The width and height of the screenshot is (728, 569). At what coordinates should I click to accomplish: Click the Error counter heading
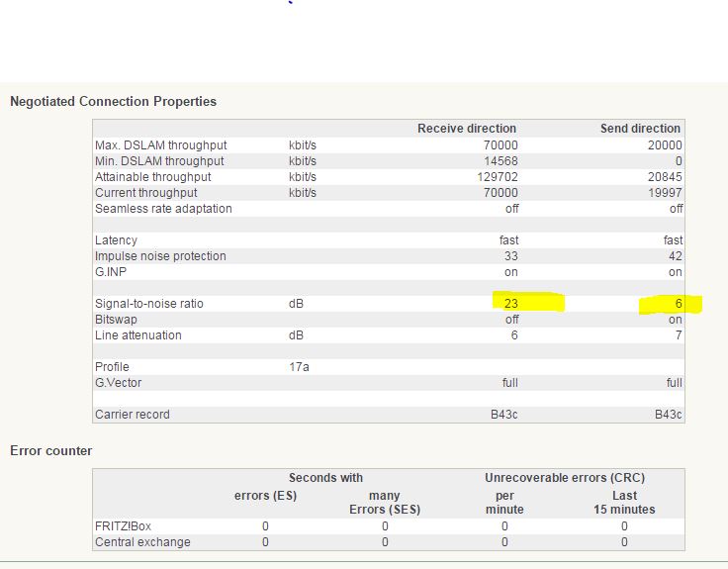tap(50, 451)
